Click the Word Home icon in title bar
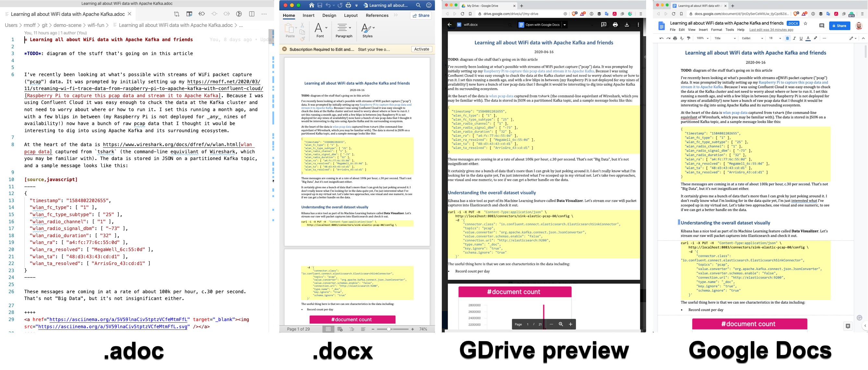Screen dimensions: 868x370 pos(312,6)
